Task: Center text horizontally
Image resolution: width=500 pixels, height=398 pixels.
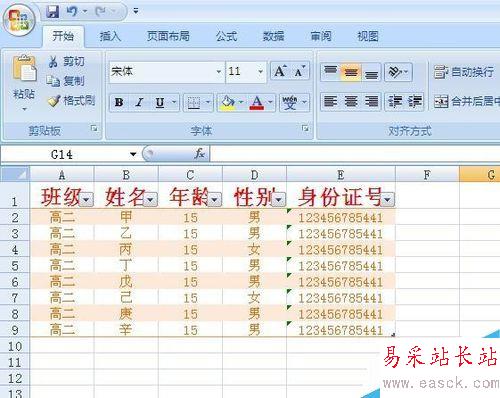Action: click(351, 101)
